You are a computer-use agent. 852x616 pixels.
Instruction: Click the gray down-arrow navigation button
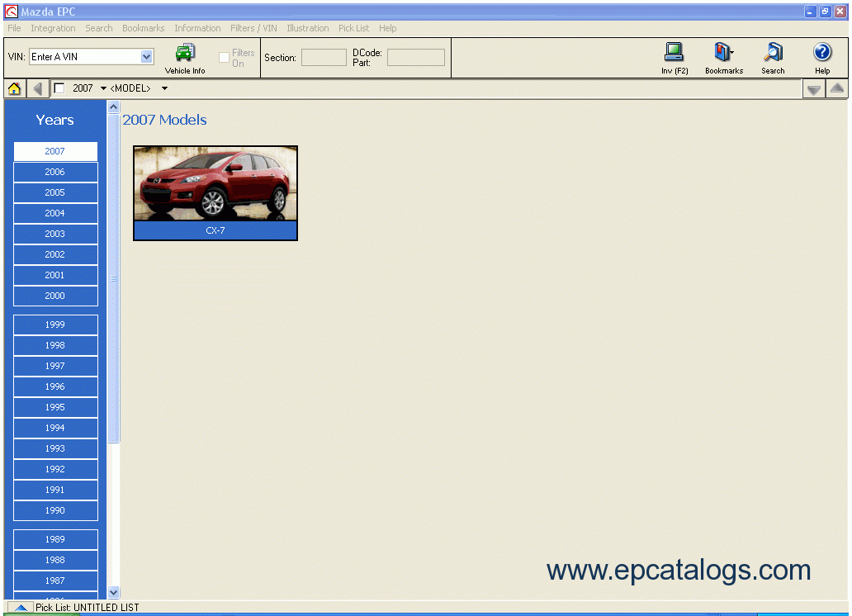point(813,89)
